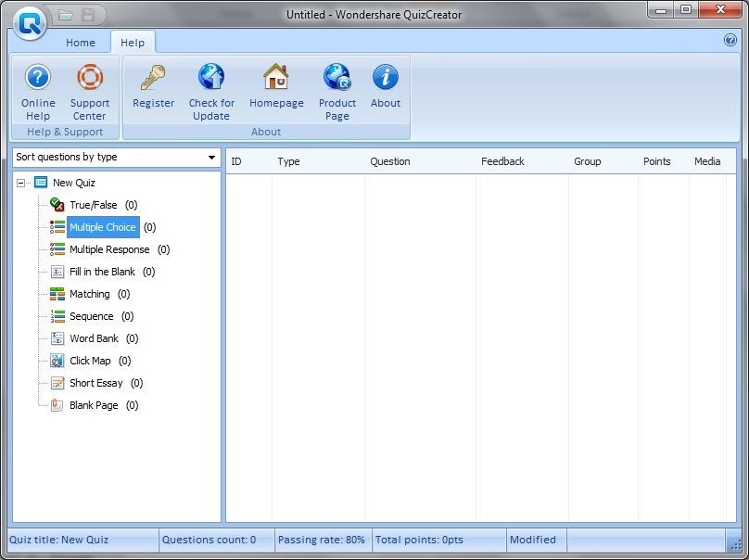Launch Check for Update
Screen dimensions: 749x560
210,78
